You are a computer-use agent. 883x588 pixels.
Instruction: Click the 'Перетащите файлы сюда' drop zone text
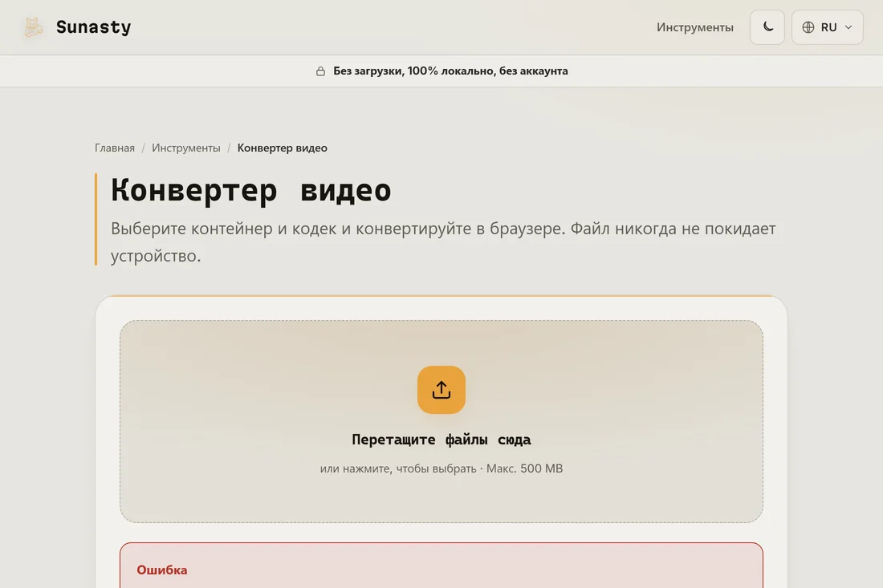(x=441, y=440)
